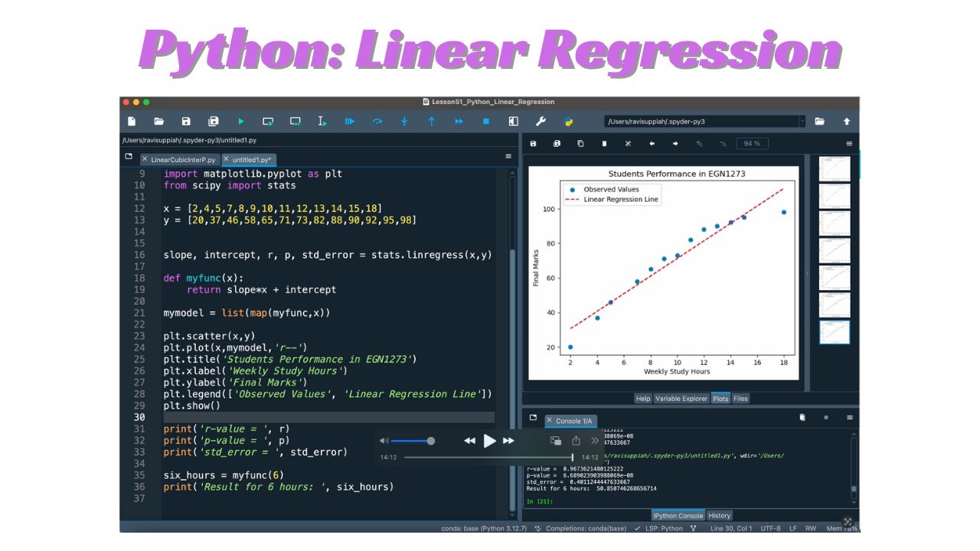Maximize the current pane icon
This screenshot has width=980, height=551.
513,121
